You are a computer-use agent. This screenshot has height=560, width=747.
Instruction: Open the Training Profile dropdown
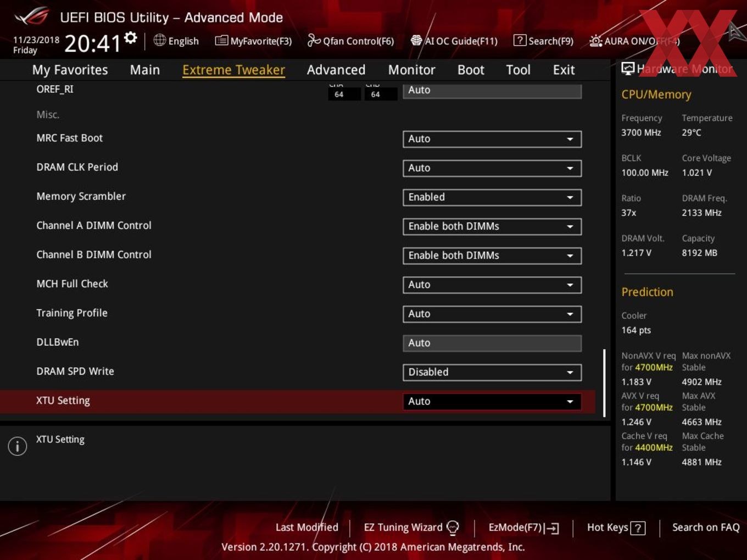click(492, 313)
